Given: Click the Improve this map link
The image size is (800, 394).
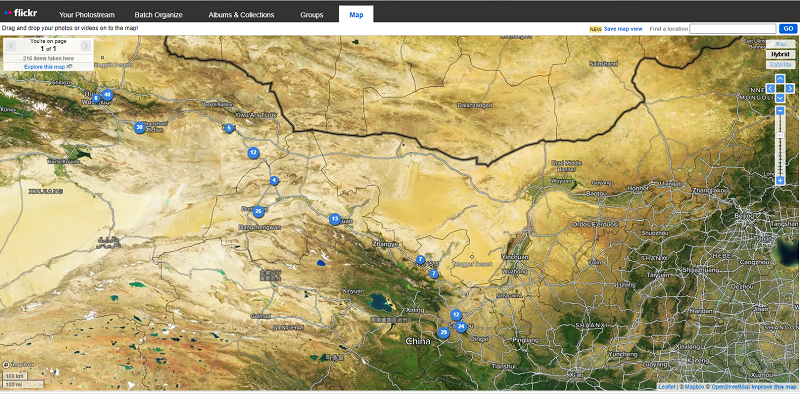Looking at the screenshot, I should 774,387.
